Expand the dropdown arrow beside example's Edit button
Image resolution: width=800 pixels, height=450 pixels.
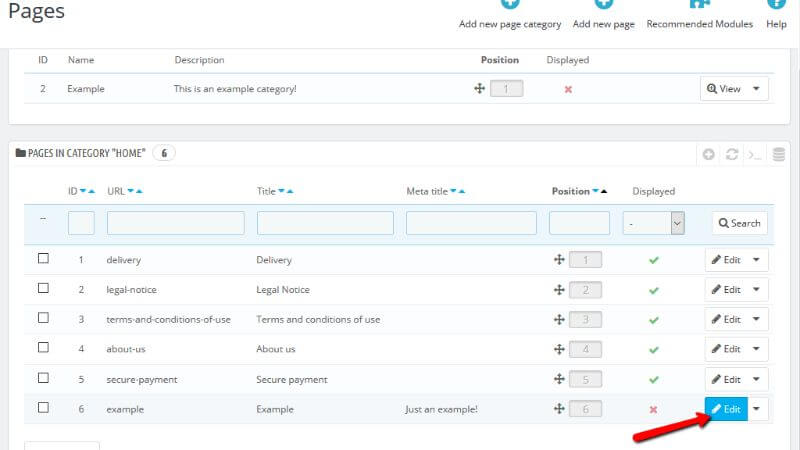tap(757, 409)
